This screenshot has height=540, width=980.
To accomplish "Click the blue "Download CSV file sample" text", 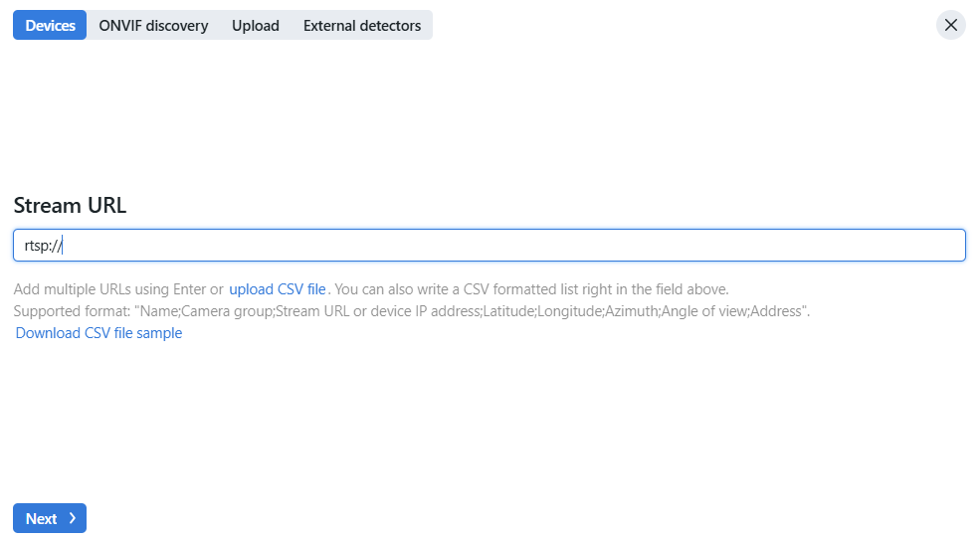I will [98, 333].
